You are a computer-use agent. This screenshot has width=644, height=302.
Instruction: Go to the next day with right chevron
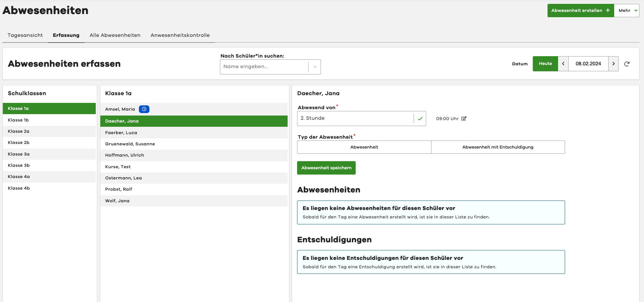[613, 64]
